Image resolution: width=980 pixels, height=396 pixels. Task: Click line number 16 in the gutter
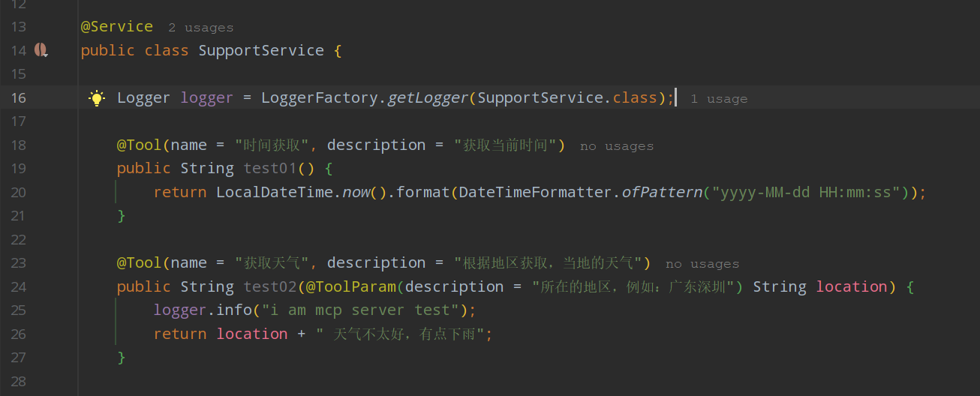tap(19, 97)
